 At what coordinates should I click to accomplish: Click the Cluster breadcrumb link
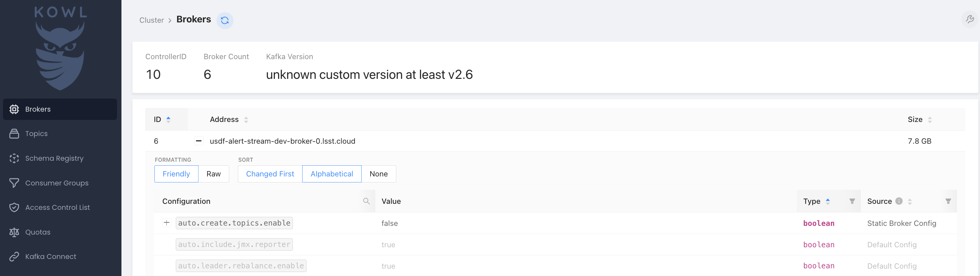(x=151, y=20)
